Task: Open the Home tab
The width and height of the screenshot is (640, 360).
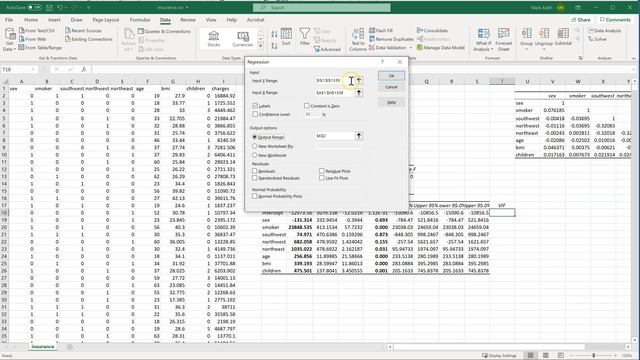Action: click(x=31, y=20)
